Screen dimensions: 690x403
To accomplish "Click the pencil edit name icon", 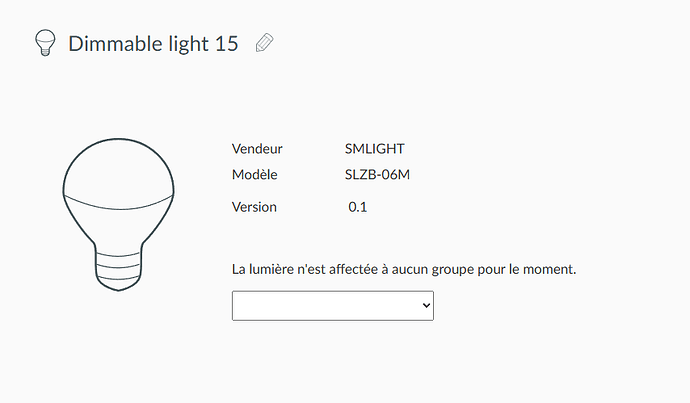I will 264,43.
